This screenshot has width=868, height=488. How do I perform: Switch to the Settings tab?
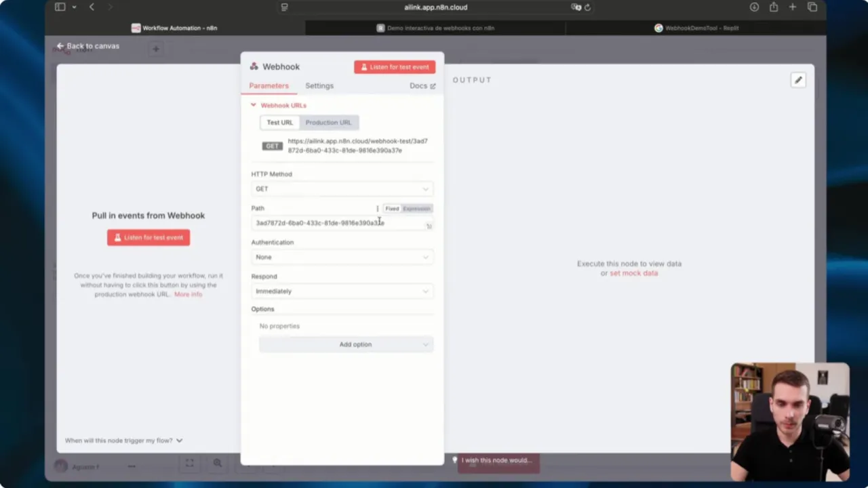319,86
